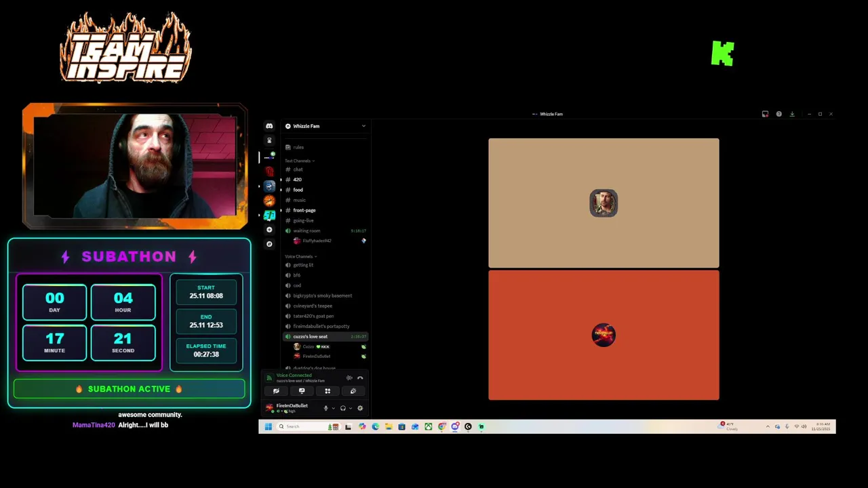Open File Explorer from taskbar
Screen dimensions: 868x488
pos(389,426)
